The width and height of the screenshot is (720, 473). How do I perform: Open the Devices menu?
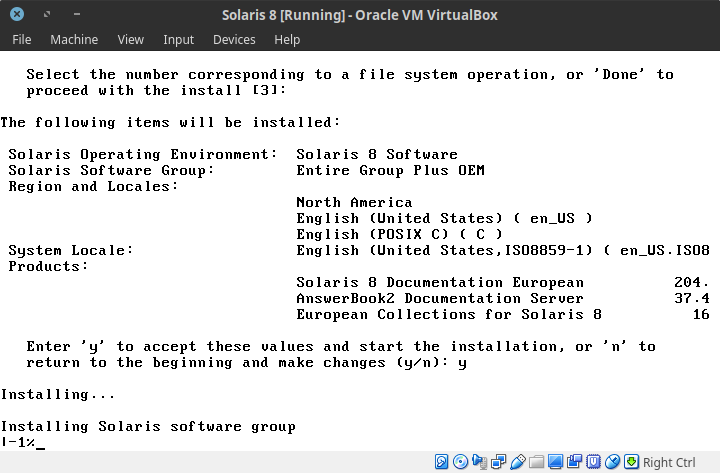[x=234, y=39]
